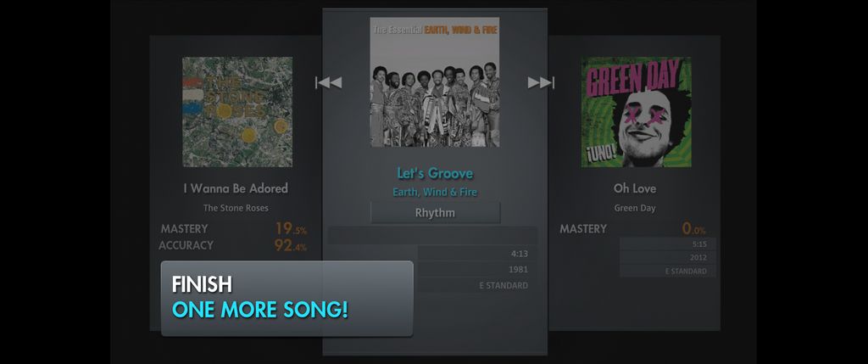Click the 5:15 duration row for Oh Love
This screenshot has width=868, height=364.
click(x=668, y=244)
